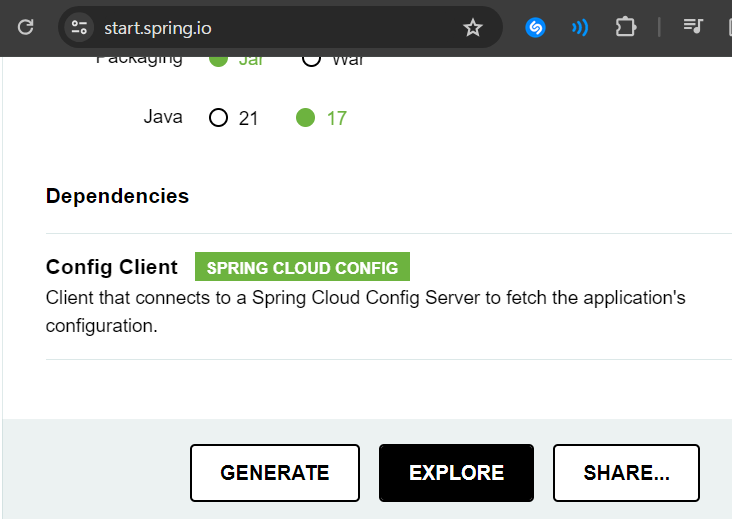Image resolution: width=732 pixels, height=519 pixels.
Task: Click the GENERATE button
Action: click(274, 473)
